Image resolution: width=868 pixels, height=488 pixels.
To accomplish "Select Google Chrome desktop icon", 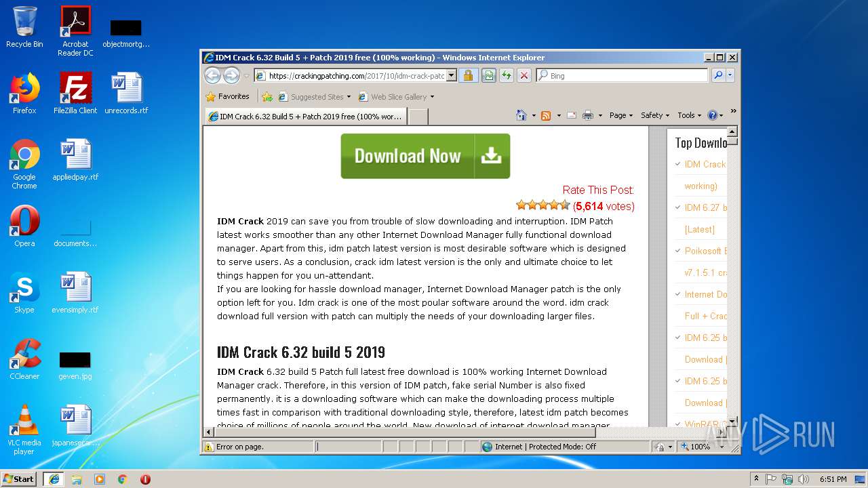I will coord(24,164).
